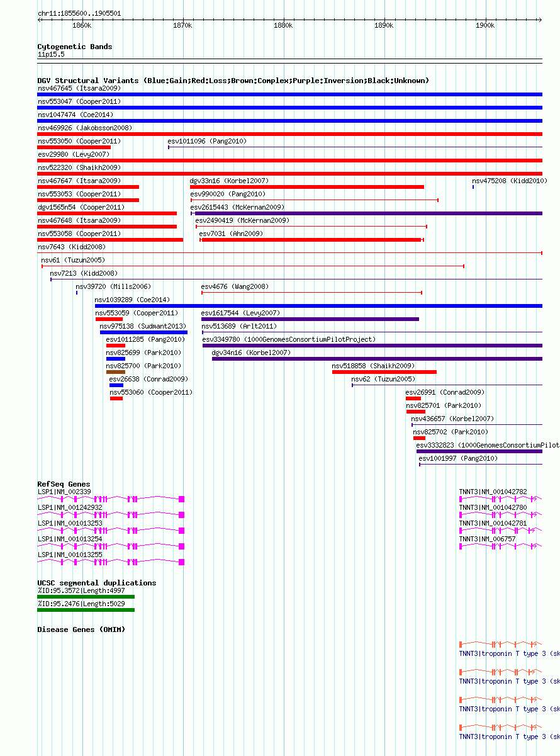
Task: Select nsv825701 (Park2010) label
Action: pos(444,405)
